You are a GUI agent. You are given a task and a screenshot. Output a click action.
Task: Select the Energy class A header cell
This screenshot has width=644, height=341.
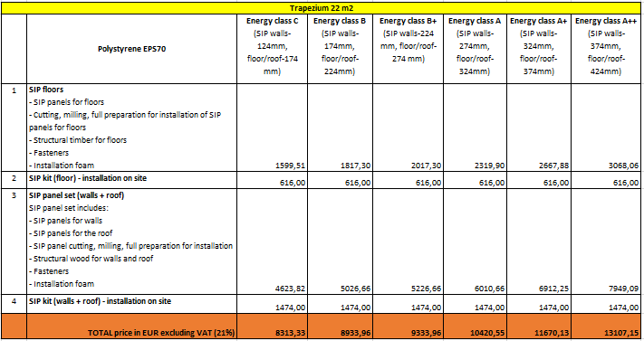tap(475, 49)
